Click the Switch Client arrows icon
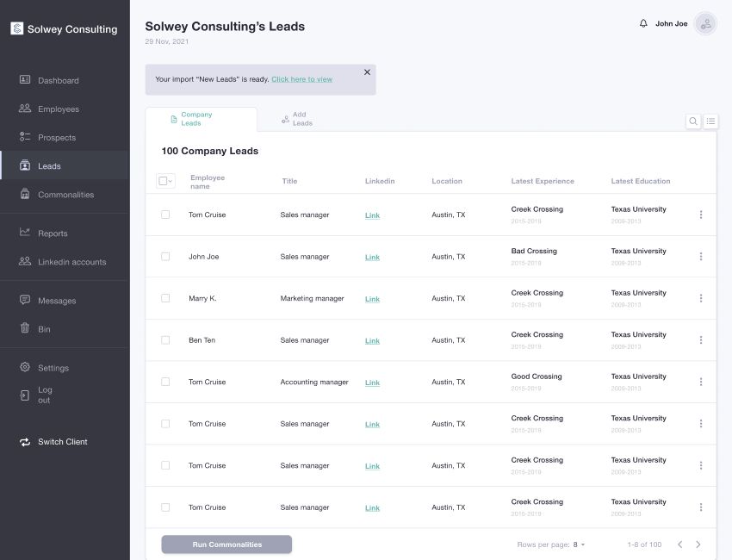 (x=25, y=442)
